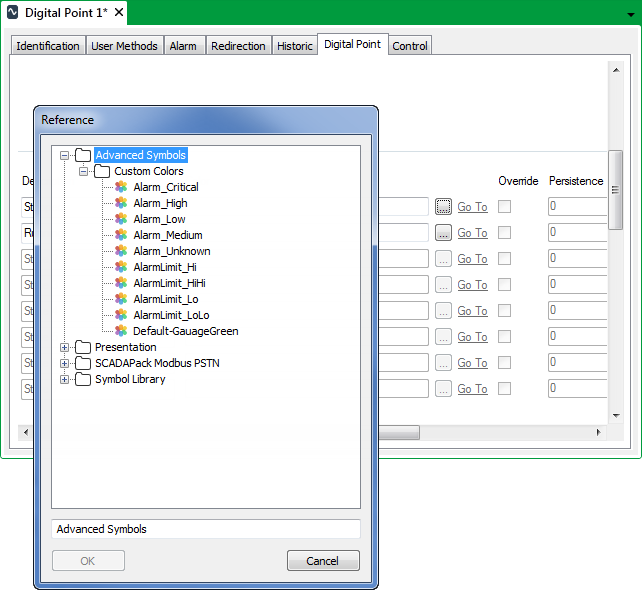Enable the second-row Override checkbox
Image resolution: width=642 pixels, height=591 pixels.
[x=505, y=233]
